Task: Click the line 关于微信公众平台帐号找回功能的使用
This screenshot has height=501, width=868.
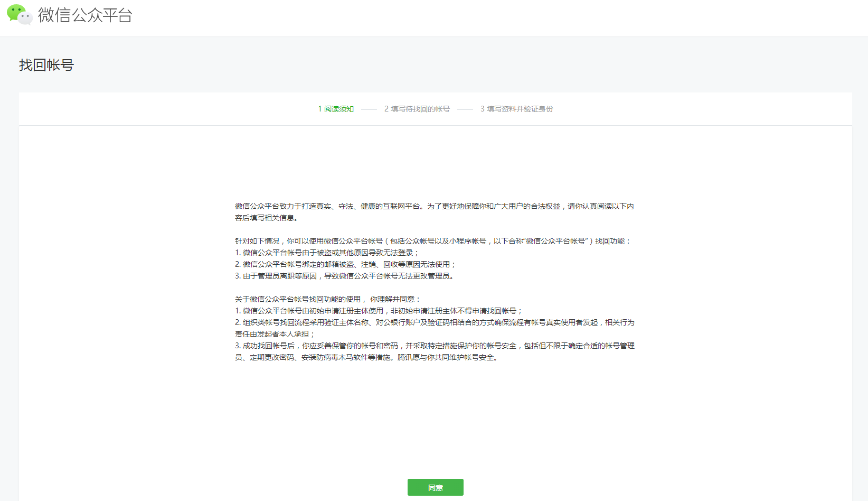Action: pos(327,299)
